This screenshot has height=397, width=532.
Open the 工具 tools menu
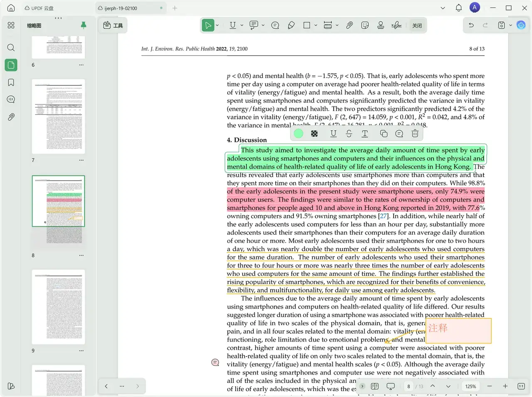(x=113, y=25)
